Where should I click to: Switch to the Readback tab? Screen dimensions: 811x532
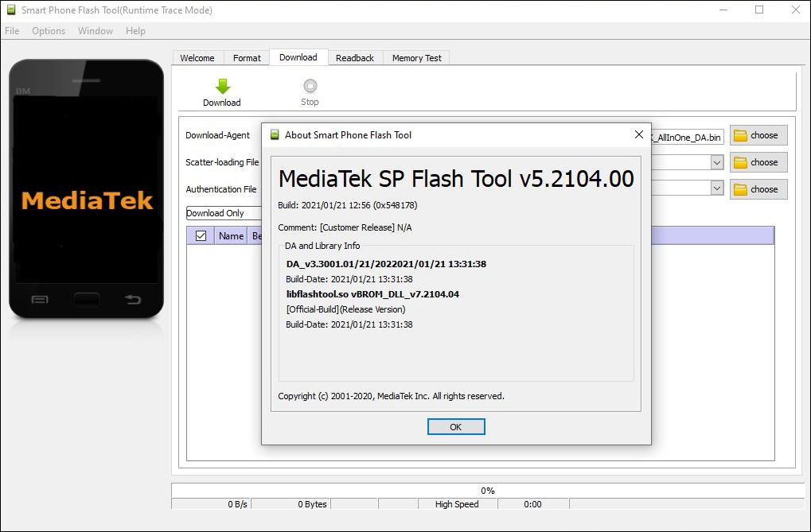point(355,58)
